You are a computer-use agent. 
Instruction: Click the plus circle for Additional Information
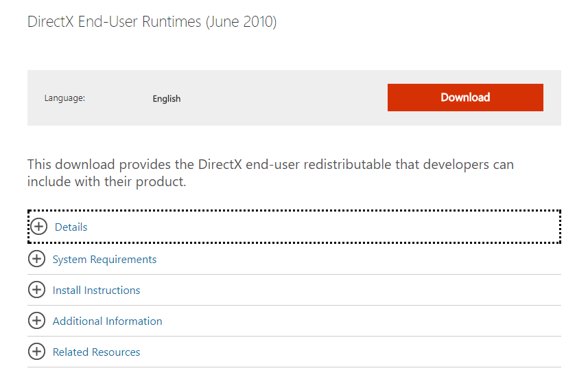tap(37, 320)
